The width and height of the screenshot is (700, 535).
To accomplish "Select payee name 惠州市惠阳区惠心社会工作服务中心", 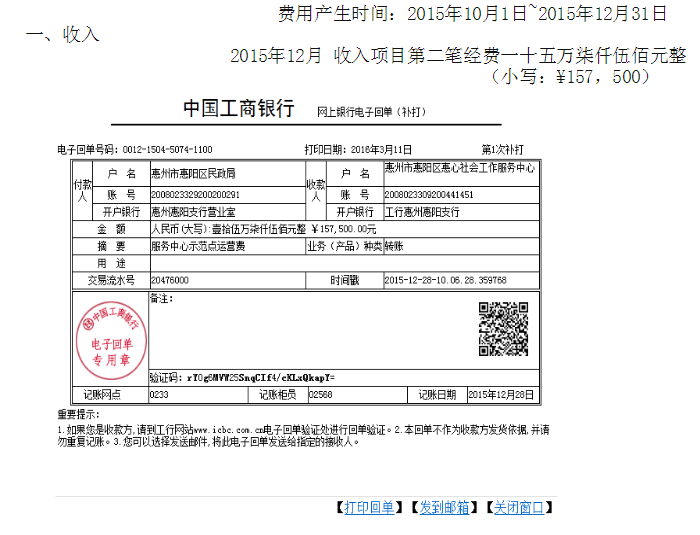I will (x=459, y=167).
